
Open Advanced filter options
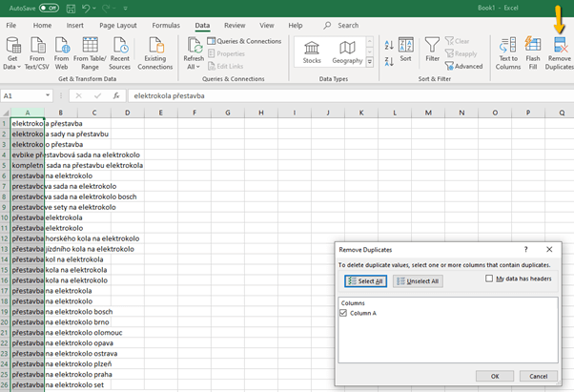pos(463,66)
